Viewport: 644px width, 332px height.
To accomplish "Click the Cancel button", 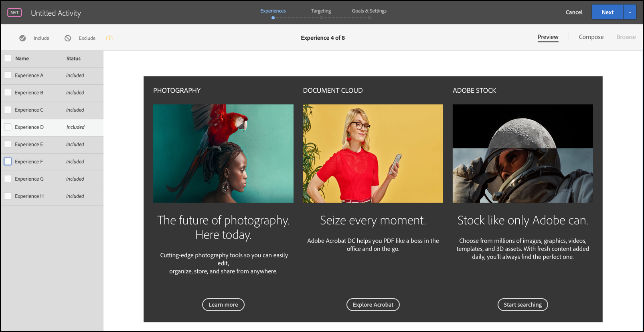I will [574, 12].
